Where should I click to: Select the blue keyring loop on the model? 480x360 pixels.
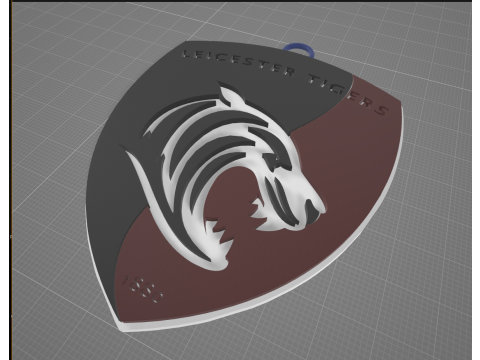tap(300, 50)
